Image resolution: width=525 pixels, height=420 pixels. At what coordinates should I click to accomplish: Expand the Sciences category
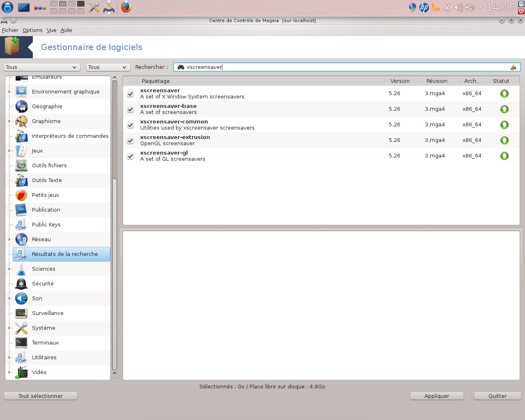click(9, 269)
